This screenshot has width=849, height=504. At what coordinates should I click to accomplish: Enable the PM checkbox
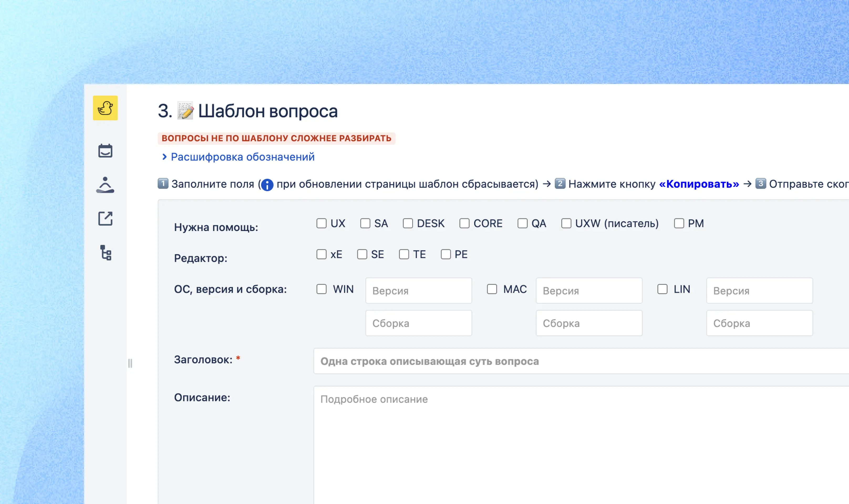tap(679, 223)
